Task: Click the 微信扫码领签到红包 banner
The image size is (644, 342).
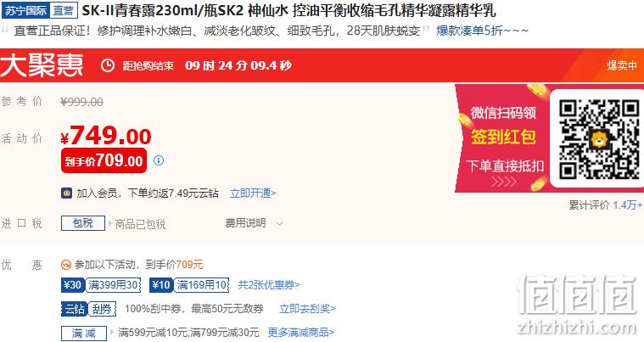Action: pyautogui.click(x=503, y=138)
